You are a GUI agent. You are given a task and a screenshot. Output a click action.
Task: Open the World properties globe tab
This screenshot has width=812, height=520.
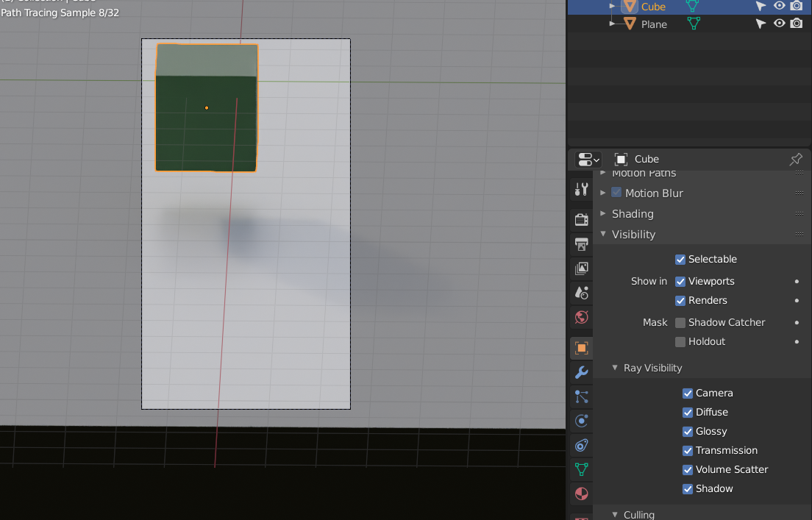(581, 317)
